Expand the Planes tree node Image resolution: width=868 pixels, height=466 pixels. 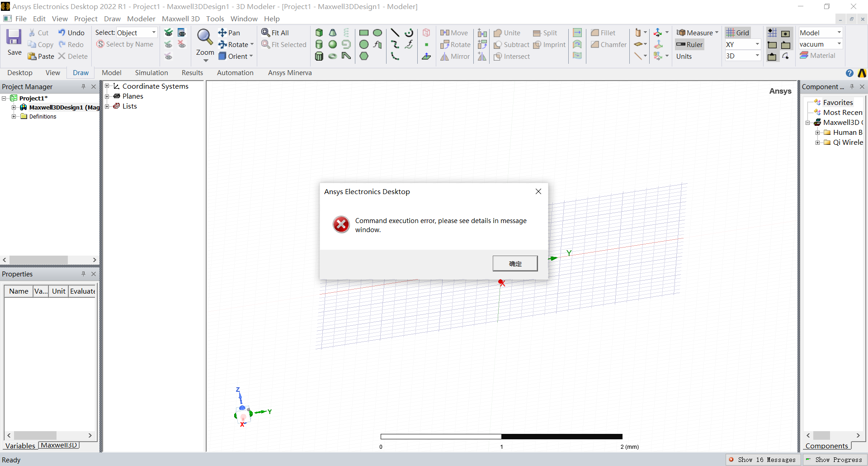click(107, 96)
